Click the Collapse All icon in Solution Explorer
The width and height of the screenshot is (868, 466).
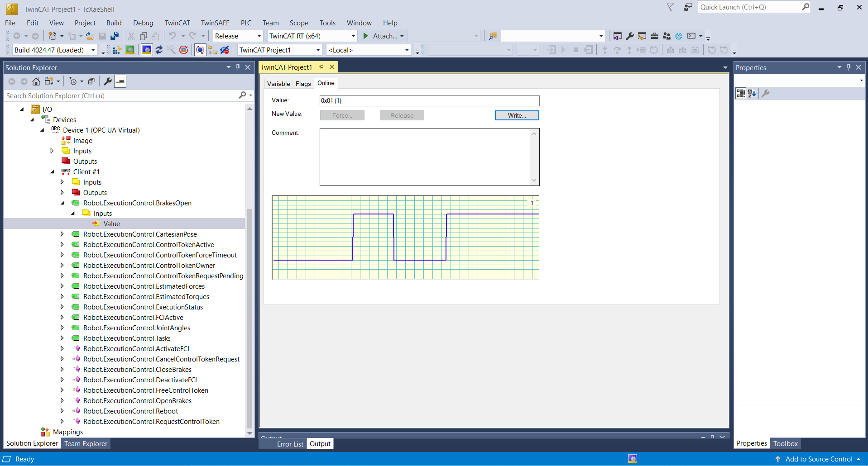91,81
